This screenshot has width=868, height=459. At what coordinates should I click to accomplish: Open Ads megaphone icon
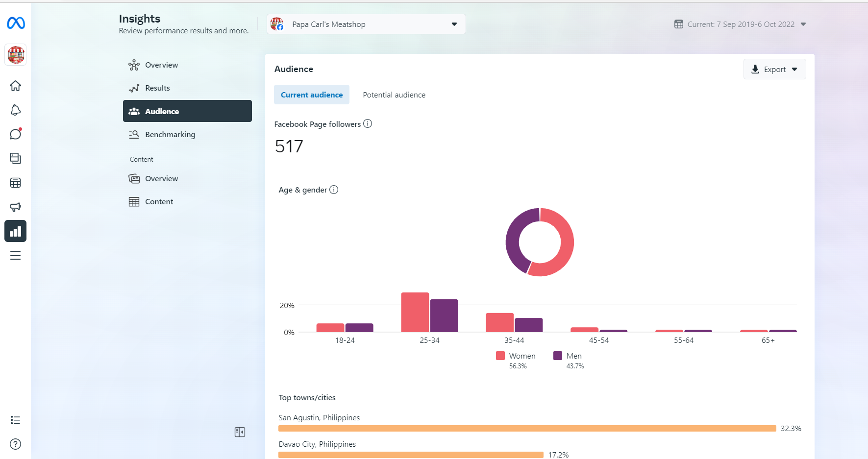[x=16, y=207]
